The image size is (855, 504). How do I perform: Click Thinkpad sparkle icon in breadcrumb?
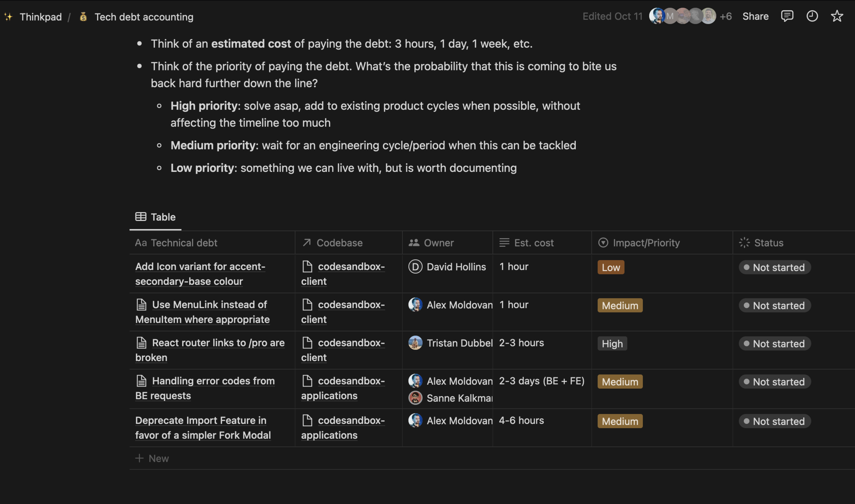(x=8, y=17)
